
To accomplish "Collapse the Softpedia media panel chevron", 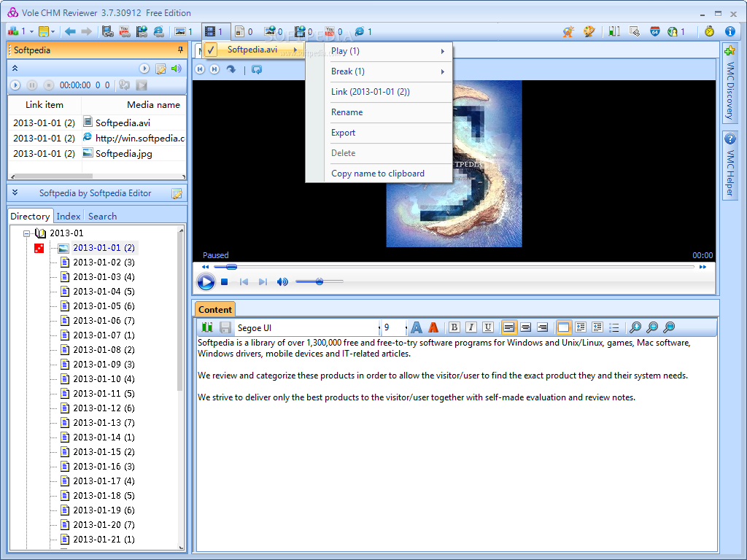I will [15, 68].
